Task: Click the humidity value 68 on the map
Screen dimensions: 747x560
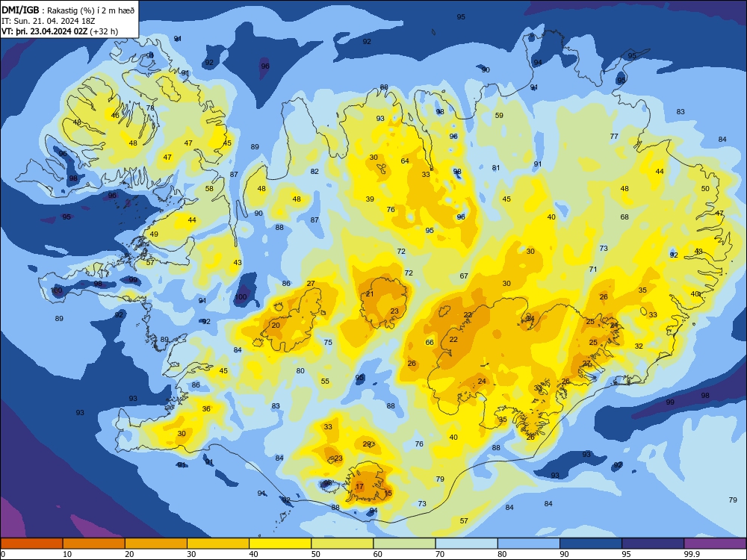Action: (624, 217)
